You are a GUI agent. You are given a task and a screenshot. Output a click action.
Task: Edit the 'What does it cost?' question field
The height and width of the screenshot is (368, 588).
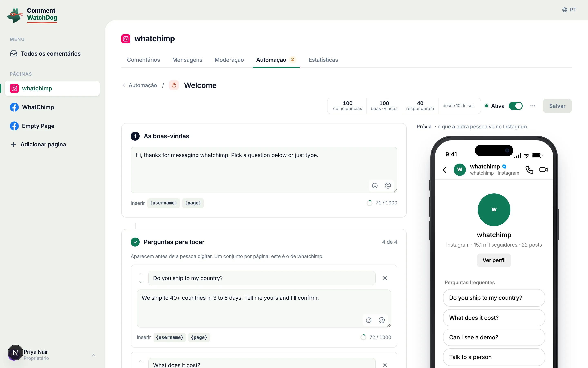tap(262, 363)
